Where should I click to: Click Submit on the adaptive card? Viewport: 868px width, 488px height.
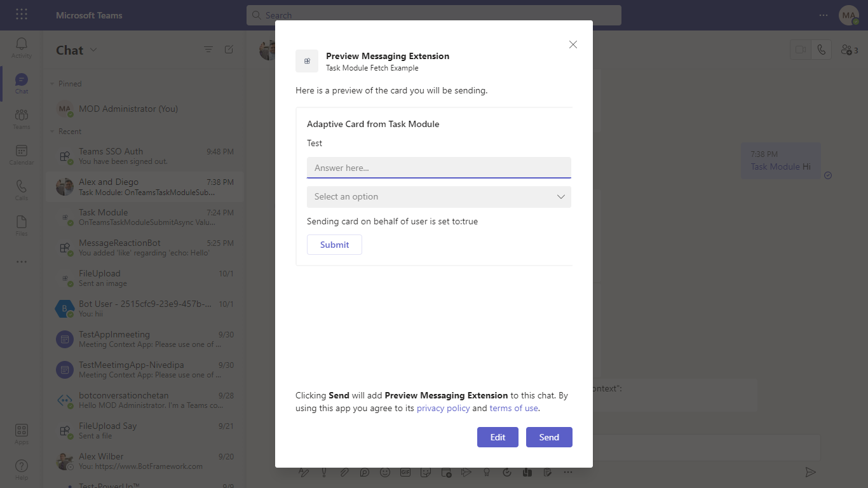[334, 245]
